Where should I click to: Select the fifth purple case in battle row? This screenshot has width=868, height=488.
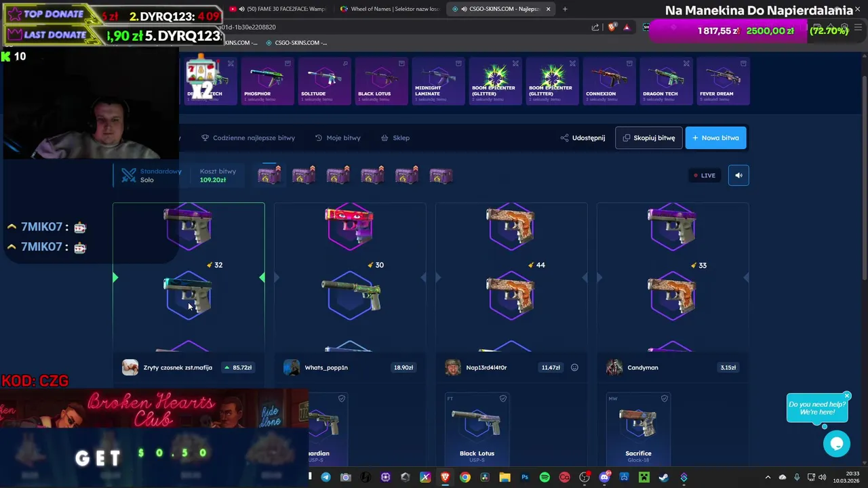[407, 176]
